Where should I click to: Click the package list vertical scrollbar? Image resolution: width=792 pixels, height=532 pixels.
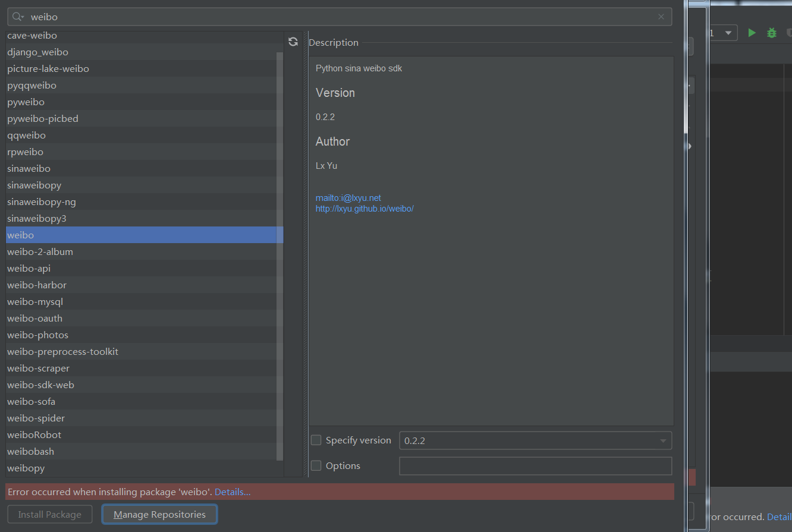click(x=280, y=256)
